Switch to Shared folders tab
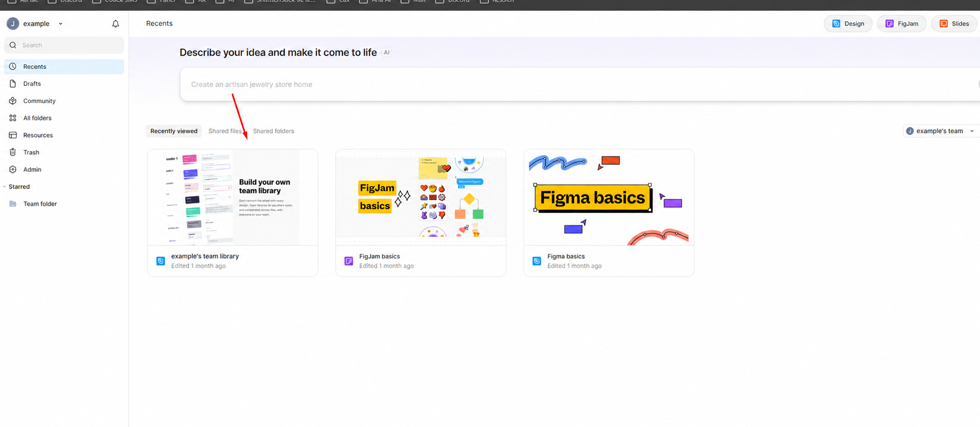Viewport: 980px width, 427px height. click(x=273, y=131)
